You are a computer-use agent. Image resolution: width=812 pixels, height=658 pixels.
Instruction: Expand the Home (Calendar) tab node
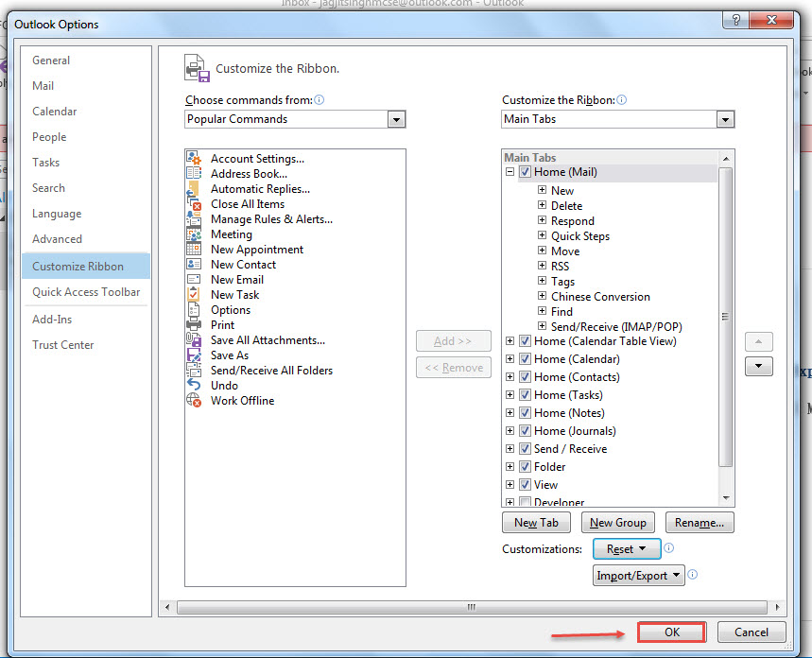[x=510, y=359]
